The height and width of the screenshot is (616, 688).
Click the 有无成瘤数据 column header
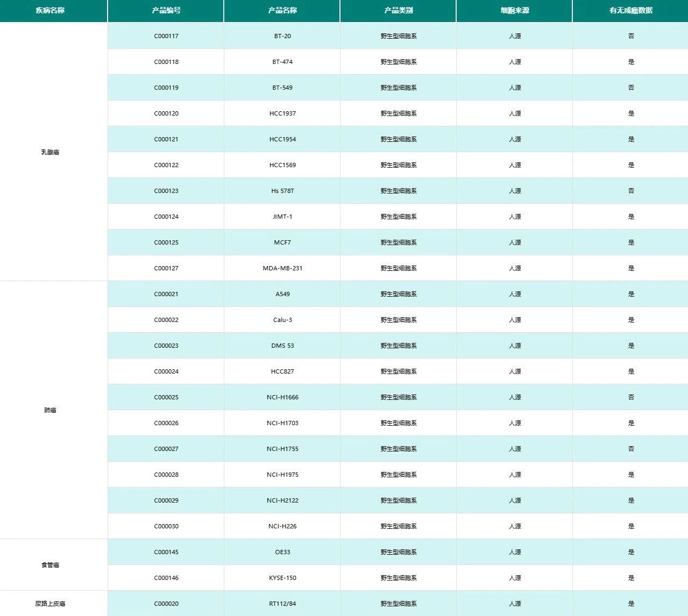630,10
